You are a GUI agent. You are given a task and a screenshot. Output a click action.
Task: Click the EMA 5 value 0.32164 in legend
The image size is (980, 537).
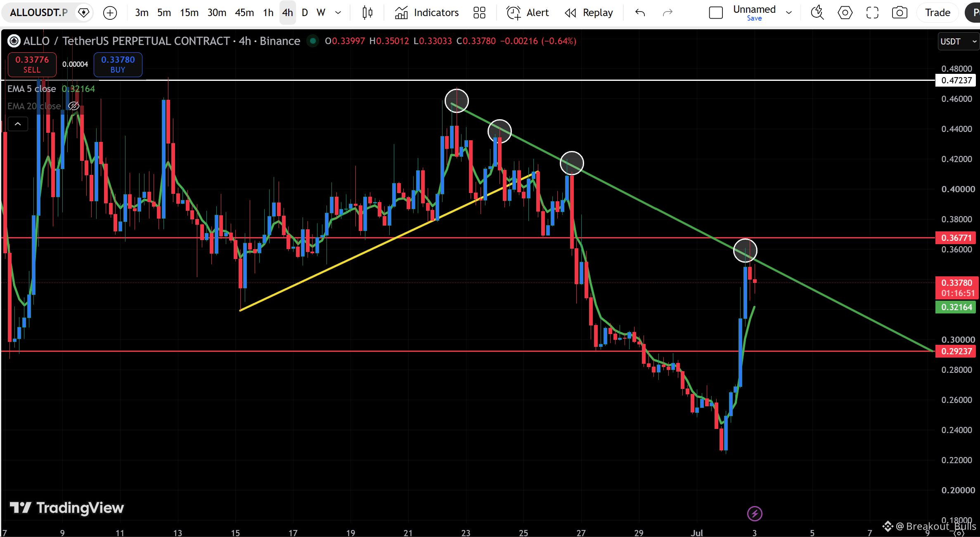[78, 89]
